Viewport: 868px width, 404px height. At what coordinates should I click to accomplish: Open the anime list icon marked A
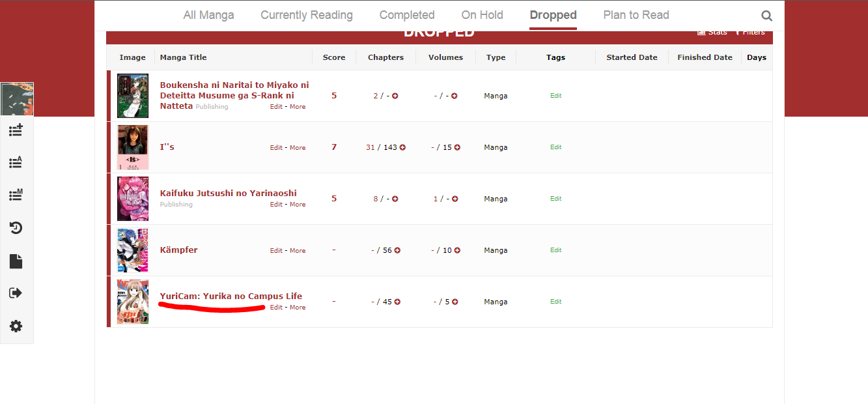tap(16, 162)
